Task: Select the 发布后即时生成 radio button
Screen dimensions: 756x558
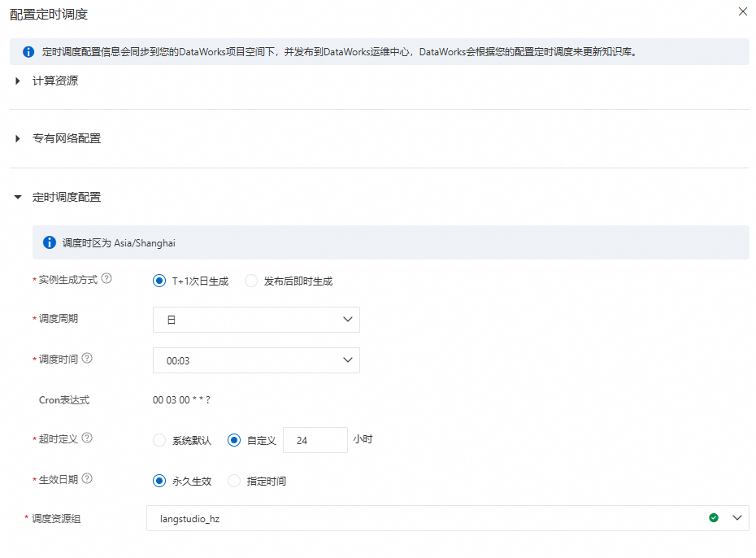Action: tap(251, 280)
